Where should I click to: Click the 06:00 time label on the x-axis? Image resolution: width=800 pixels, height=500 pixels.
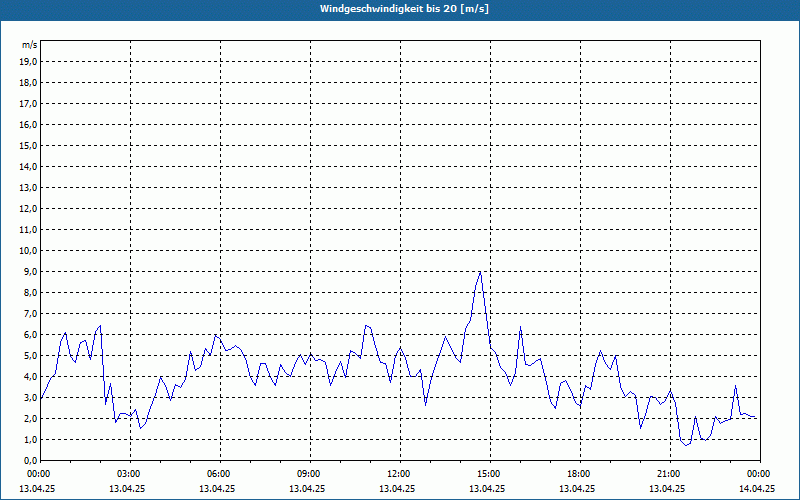pos(218,474)
